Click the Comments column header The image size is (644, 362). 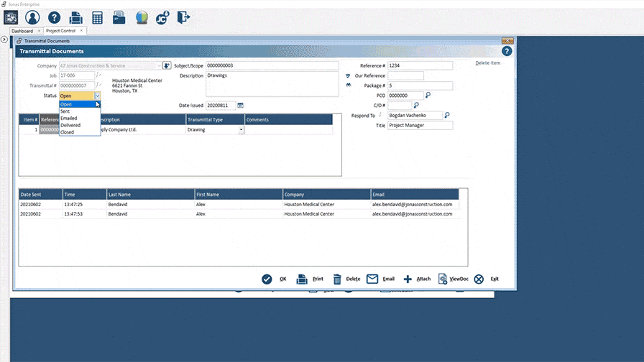(x=289, y=119)
